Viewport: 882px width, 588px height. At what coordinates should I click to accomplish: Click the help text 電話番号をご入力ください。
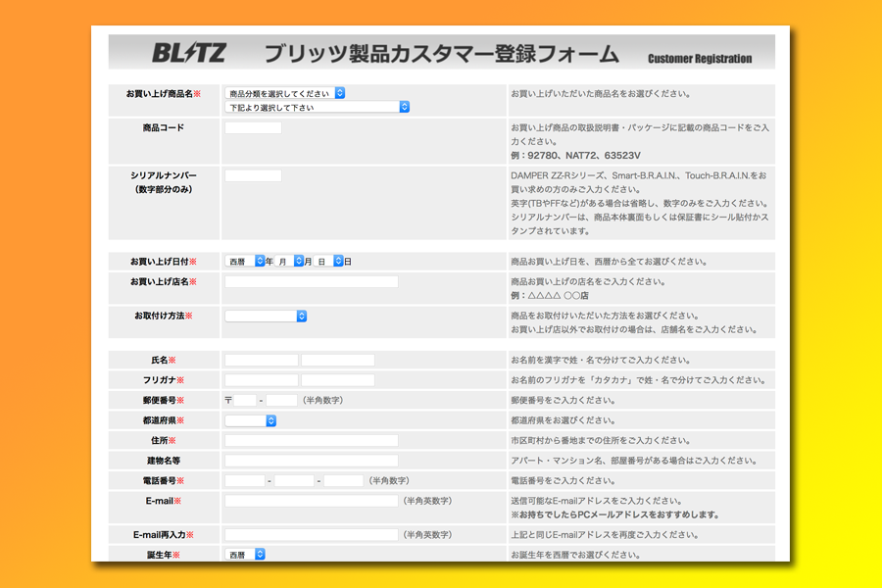point(563,481)
